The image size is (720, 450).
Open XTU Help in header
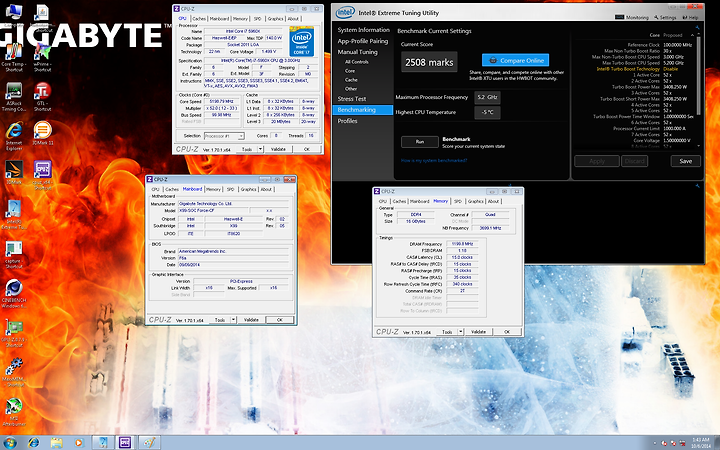pos(690,17)
